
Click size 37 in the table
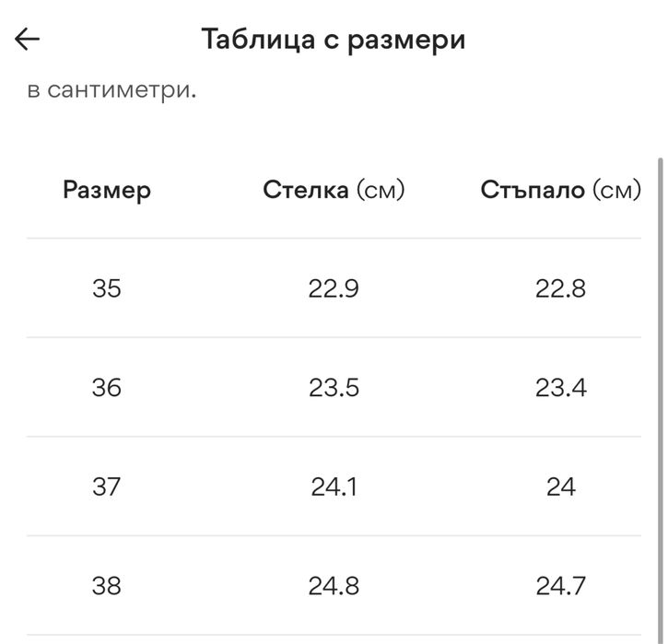click(107, 486)
